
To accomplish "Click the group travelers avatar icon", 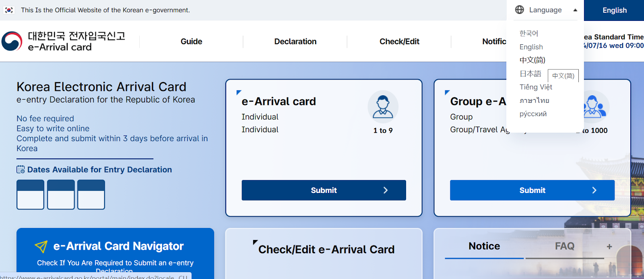I will coord(594,107).
